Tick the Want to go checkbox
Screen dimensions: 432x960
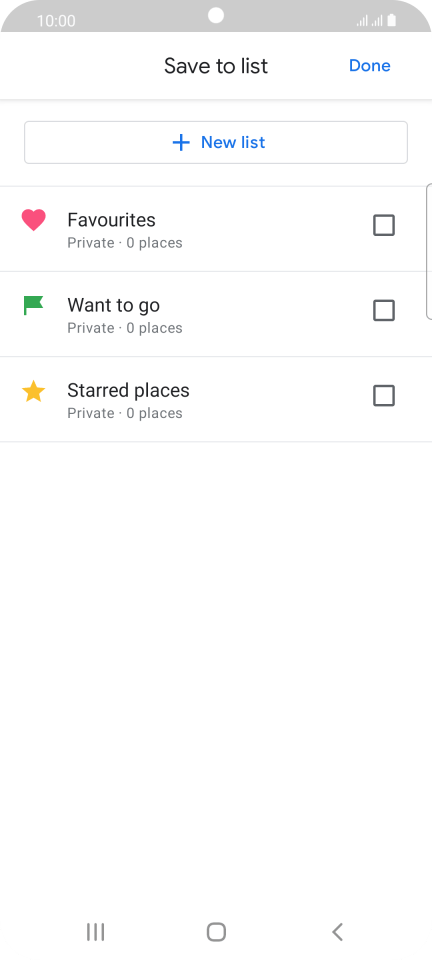point(384,310)
